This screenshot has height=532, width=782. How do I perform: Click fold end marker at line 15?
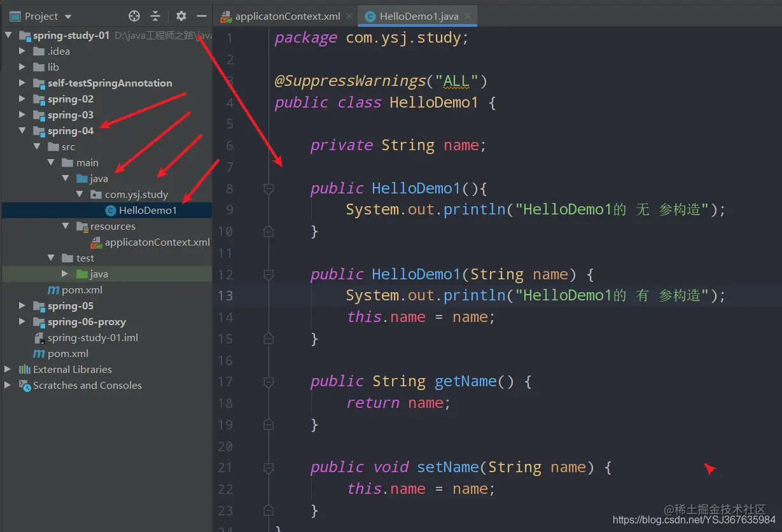269,339
